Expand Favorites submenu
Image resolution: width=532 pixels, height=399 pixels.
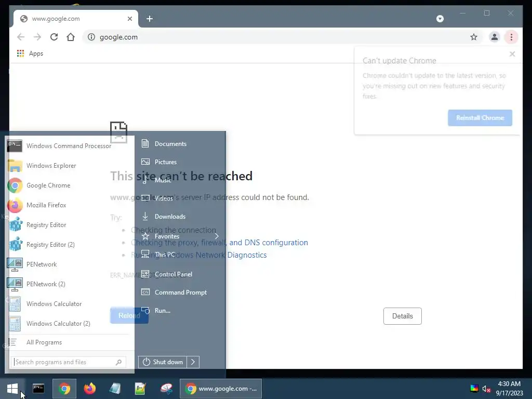(x=180, y=236)
